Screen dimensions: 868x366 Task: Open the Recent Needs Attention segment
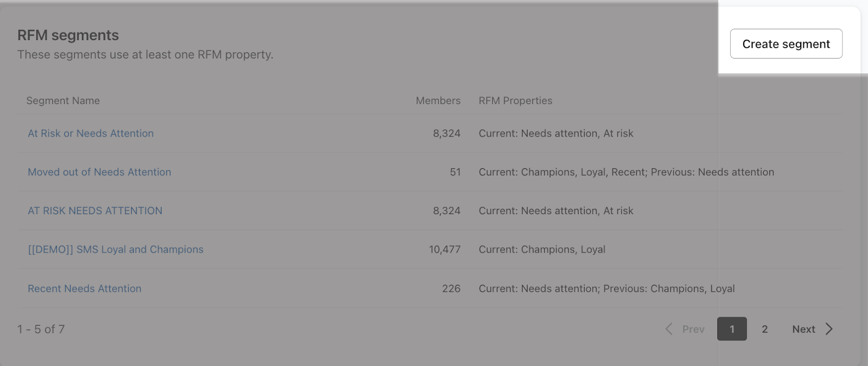[85, 288]
